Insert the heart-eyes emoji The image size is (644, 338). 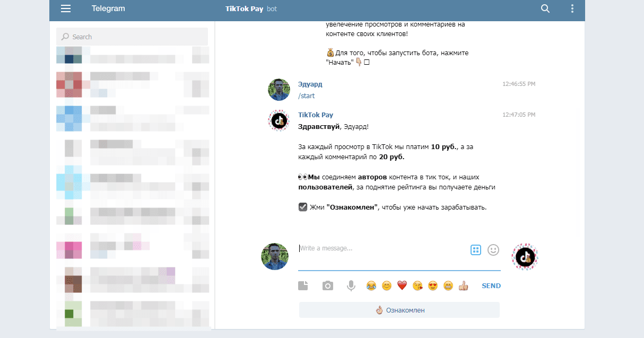pyautogui.click(x=433, y=286)
